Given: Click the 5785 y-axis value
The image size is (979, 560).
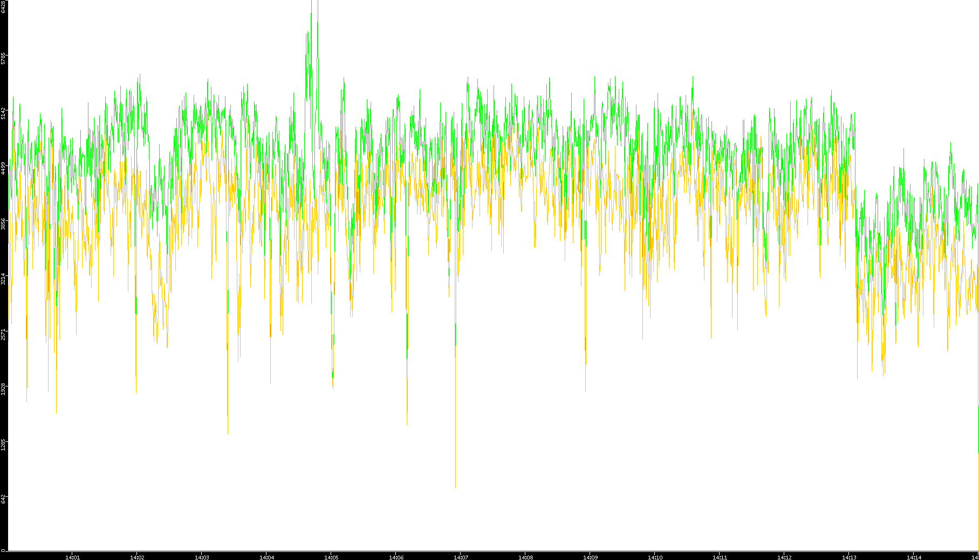Looking at the screenshot, I should coord(3,58).
